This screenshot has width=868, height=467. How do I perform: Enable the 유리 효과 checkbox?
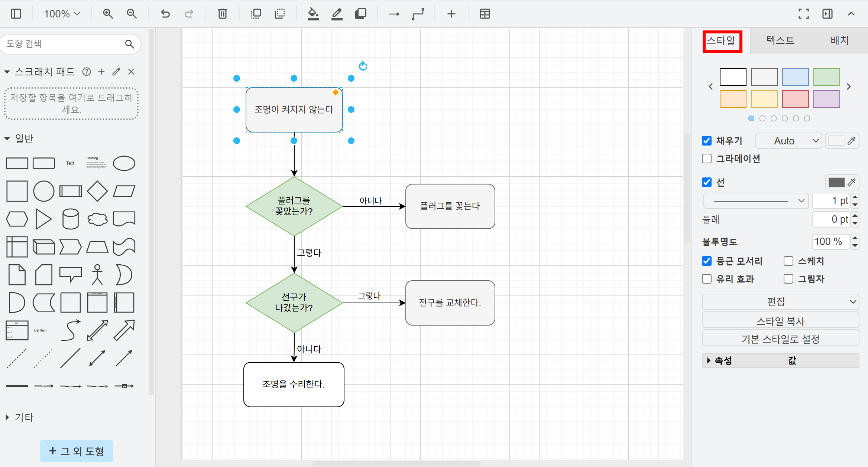[707, 279]
